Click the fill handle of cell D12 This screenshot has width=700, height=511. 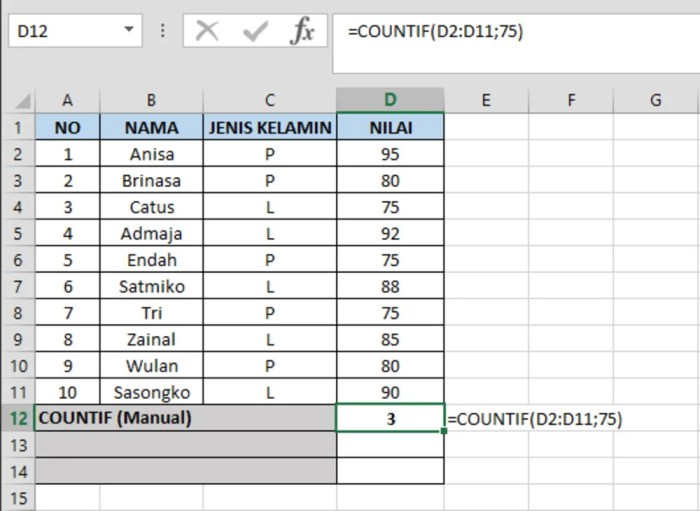(x=443, y=431)
